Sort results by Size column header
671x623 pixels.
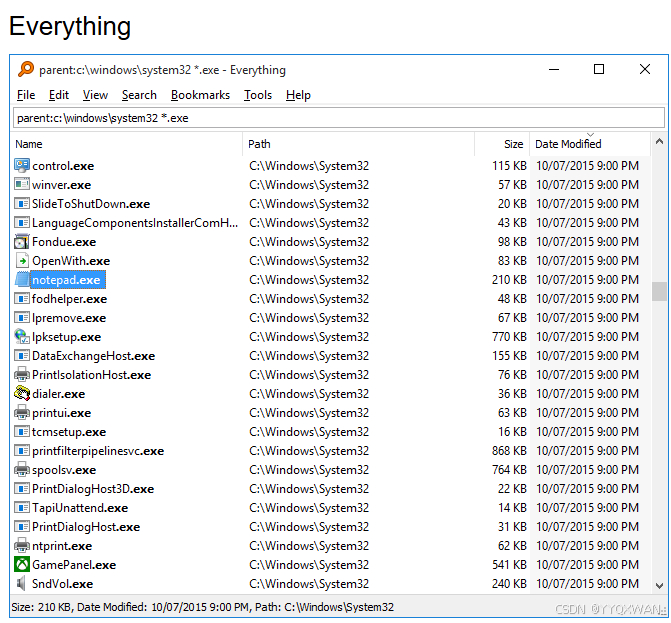502,144
